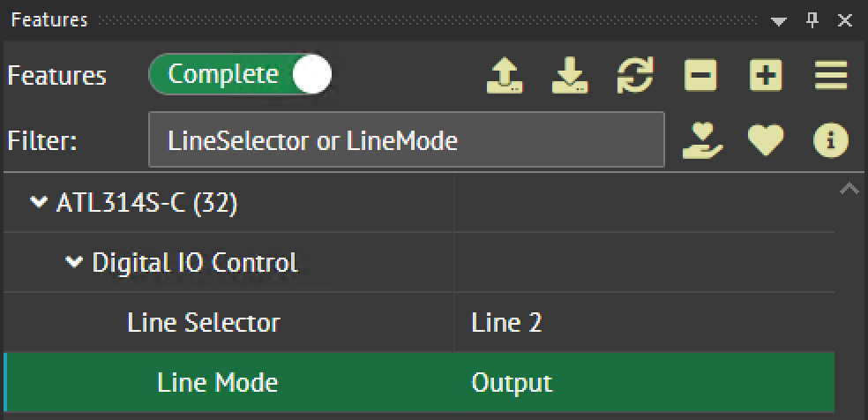Toggle the Complete features switch
This screenshot has height=420, width=868.
point(240,76)
